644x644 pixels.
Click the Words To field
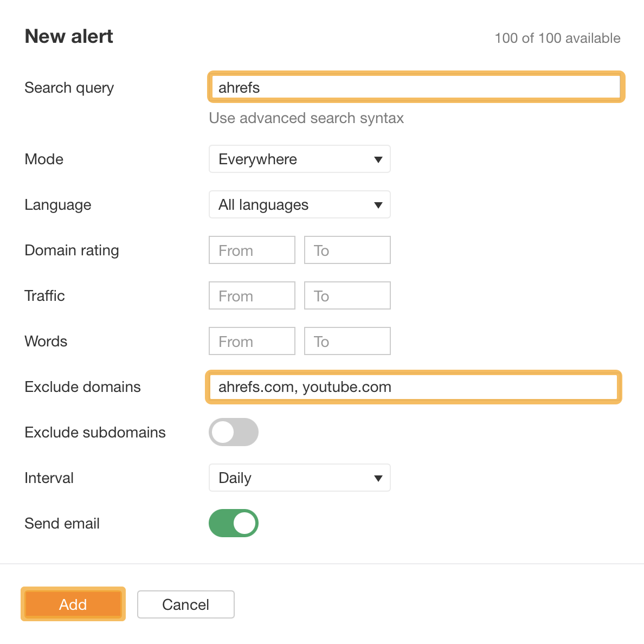(347, 341)
